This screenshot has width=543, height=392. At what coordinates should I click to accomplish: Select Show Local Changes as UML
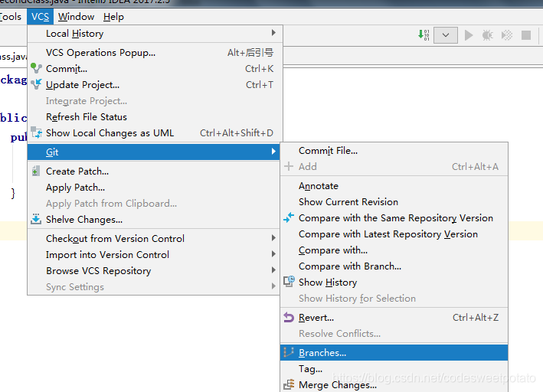(155, 133)
